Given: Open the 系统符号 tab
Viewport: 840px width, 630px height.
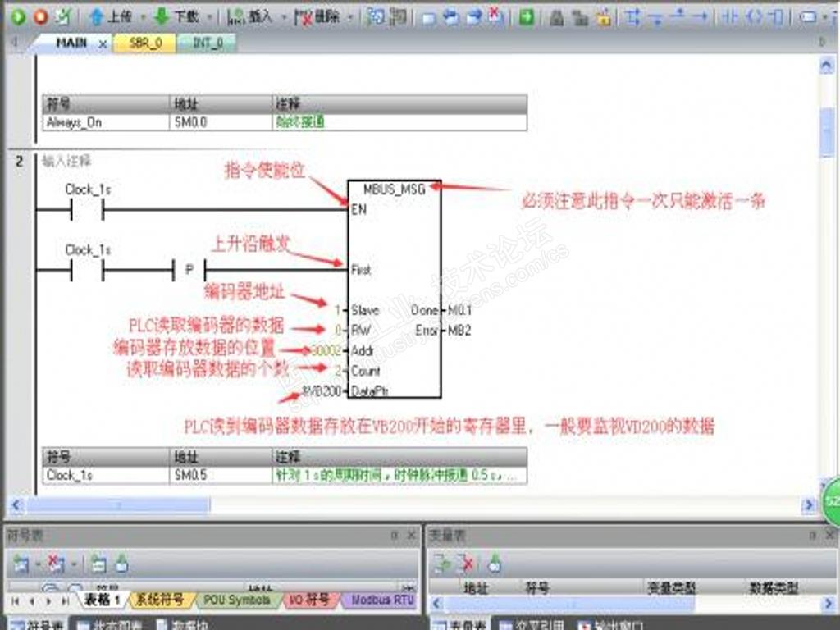Looking at the screenshot, I should click(159, 600).
